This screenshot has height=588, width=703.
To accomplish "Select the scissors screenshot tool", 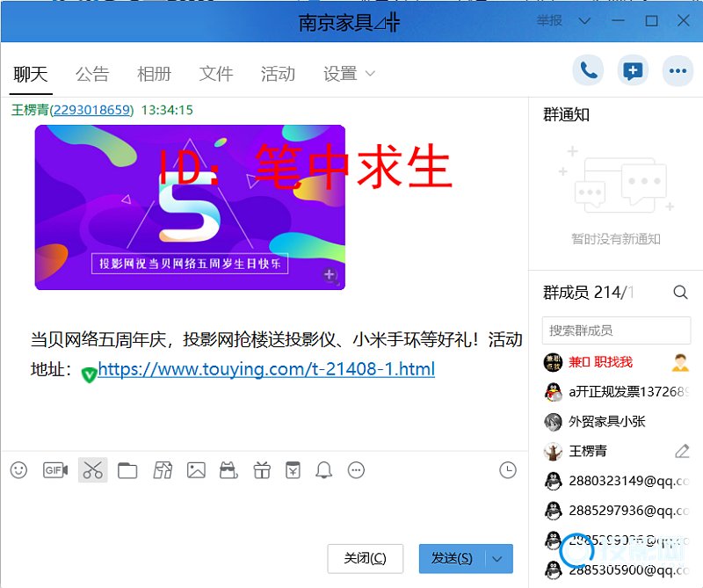I will [x=93, y=470].
